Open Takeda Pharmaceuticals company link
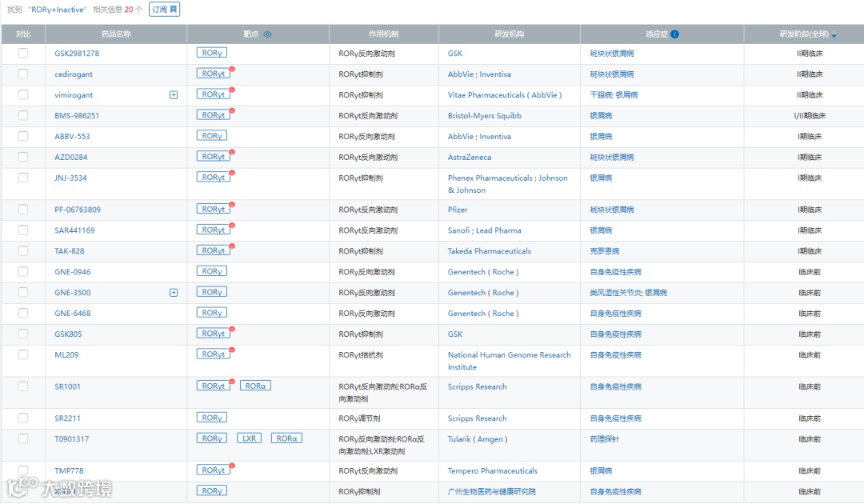 [x=490, y=251]
